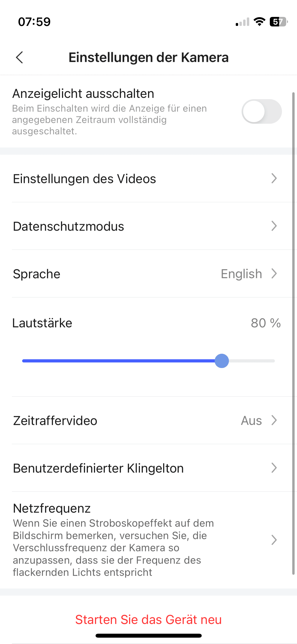This screenshot has height=644, width=297.
Task: Tap the Zeitraffervideo Aus value
Action: tap(251, 421)
